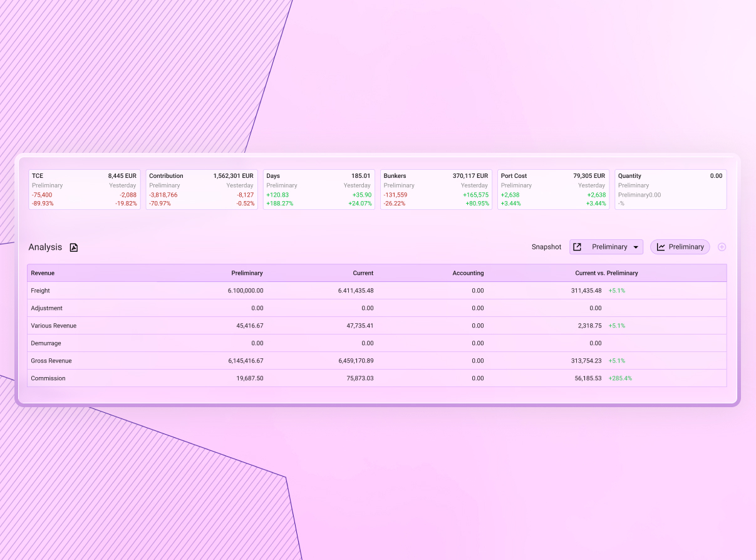Click the 6.411,435.48 Freight current value
The width and height of the screenshot is (756, 560).
point(356,291)
